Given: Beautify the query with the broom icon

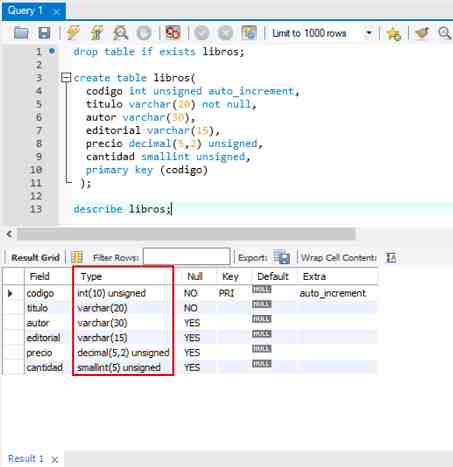Looking at the screenshot, I should click(422, 33).
